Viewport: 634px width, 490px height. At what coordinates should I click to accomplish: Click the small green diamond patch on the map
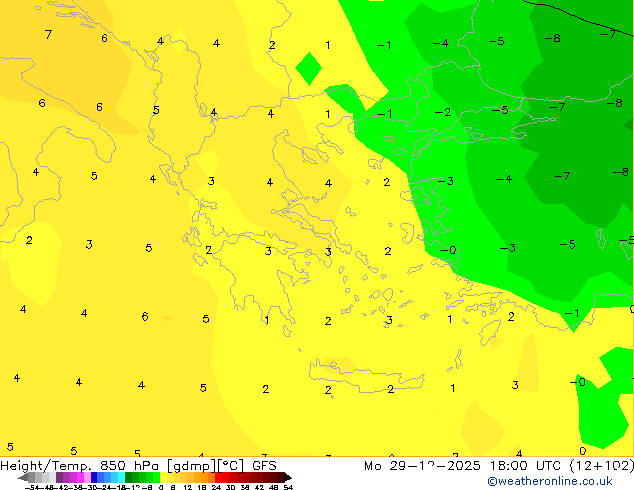point(309,68)
